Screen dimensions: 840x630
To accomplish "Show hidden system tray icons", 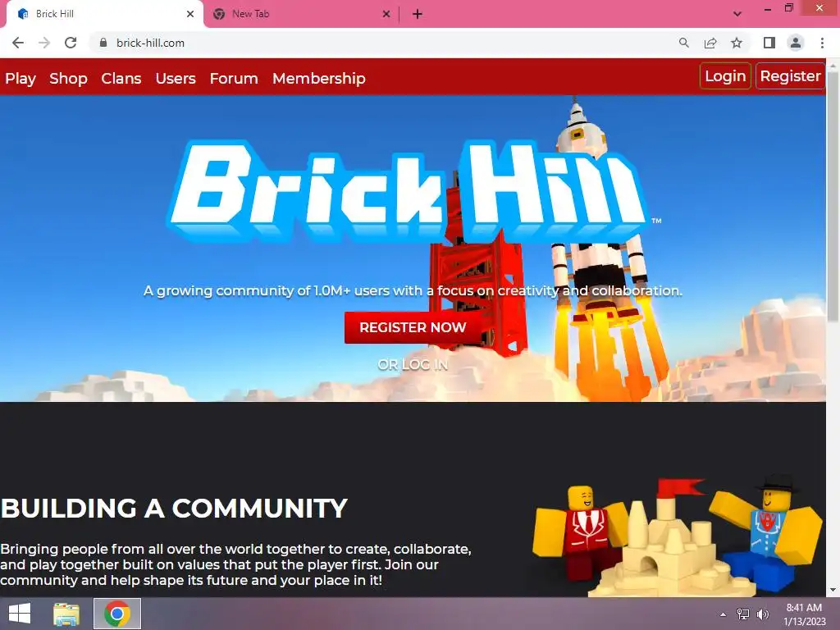I will (724, 614).
